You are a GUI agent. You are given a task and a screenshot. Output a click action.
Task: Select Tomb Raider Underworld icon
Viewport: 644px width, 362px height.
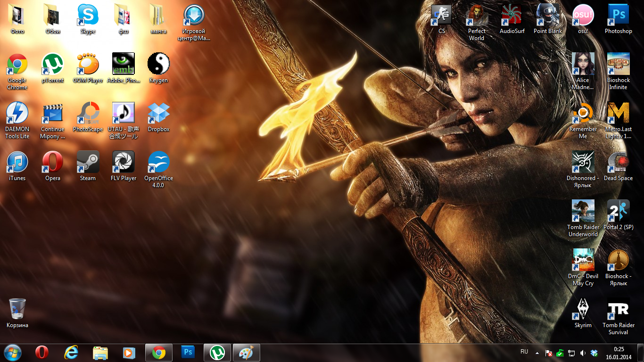583,218
